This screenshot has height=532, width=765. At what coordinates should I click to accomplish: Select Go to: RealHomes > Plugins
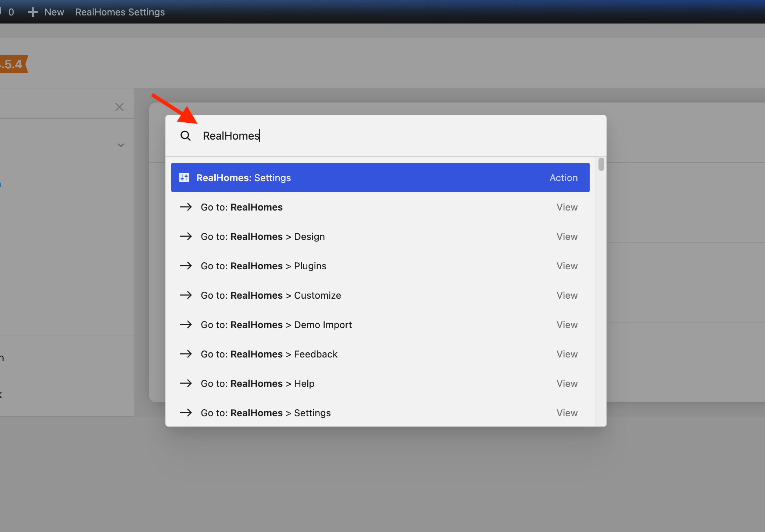(x=380, y=266)
